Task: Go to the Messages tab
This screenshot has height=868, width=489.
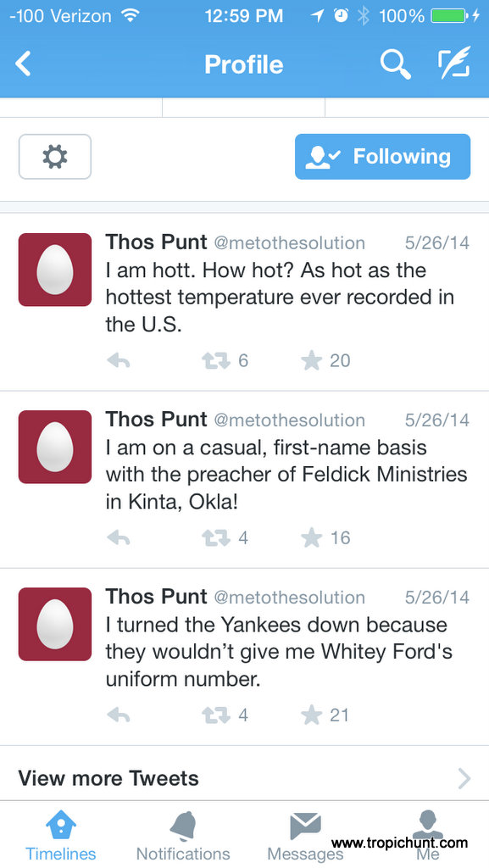Action: (x=305, y=835)
